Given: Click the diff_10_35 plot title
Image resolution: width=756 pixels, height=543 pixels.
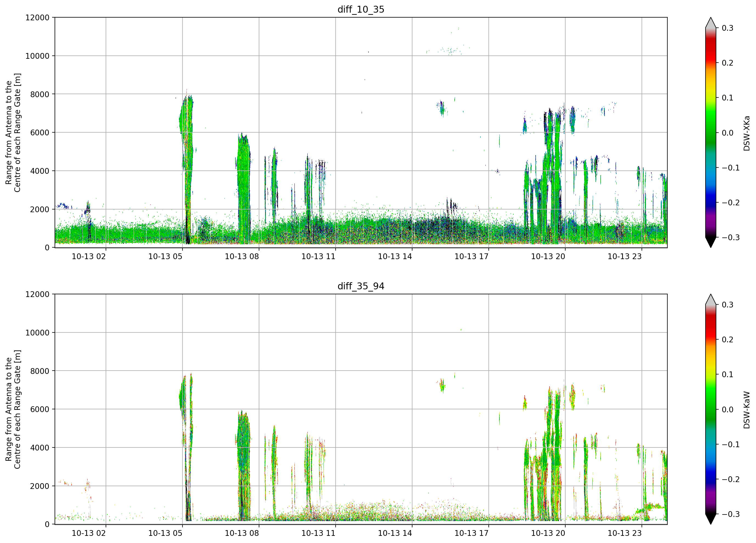Looking at the screenshot, I should click(x=361, y=9).
